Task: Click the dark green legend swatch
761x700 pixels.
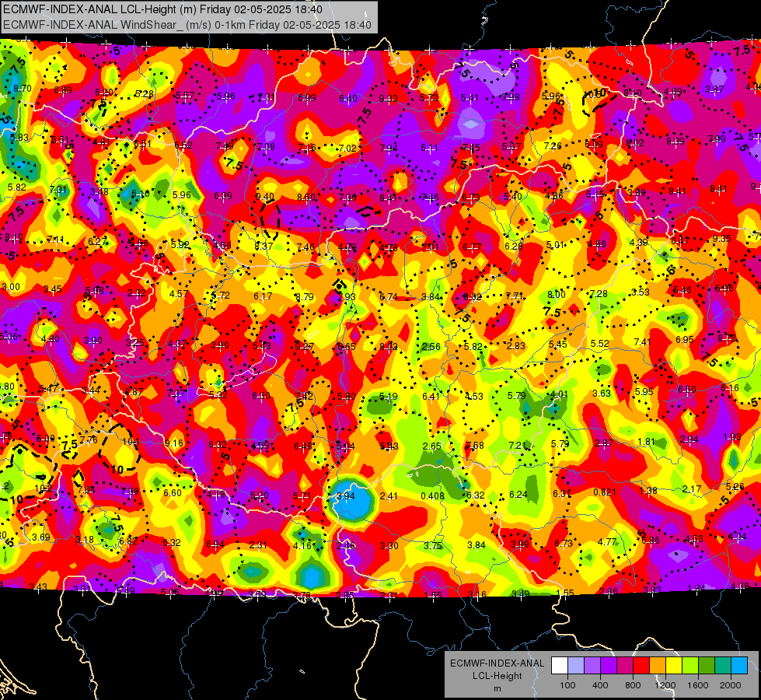Action: [707, 665]
